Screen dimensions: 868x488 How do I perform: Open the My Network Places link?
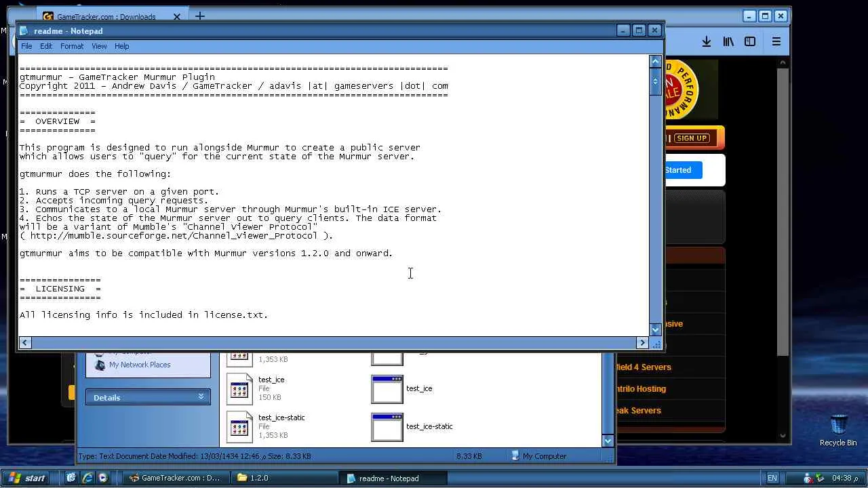140,365
